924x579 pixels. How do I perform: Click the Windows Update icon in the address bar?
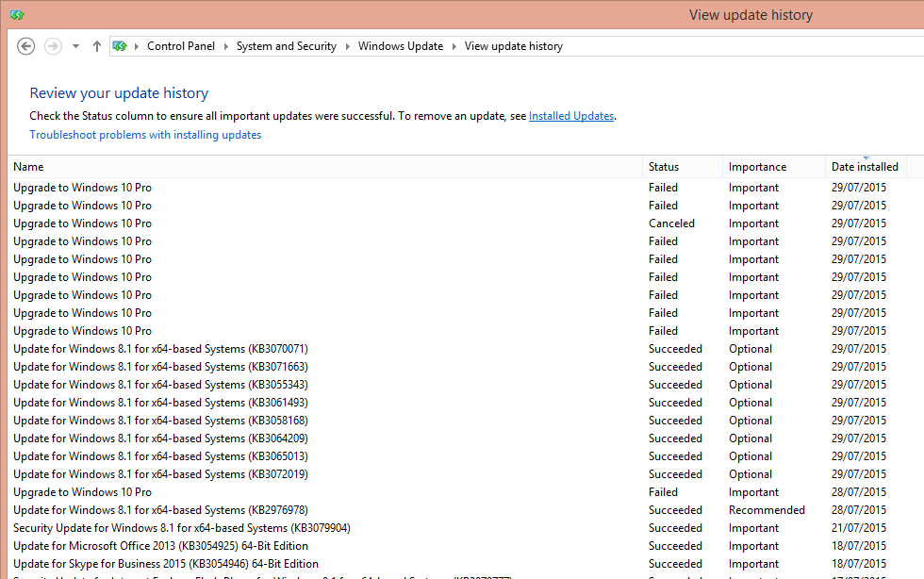[120, 46]
